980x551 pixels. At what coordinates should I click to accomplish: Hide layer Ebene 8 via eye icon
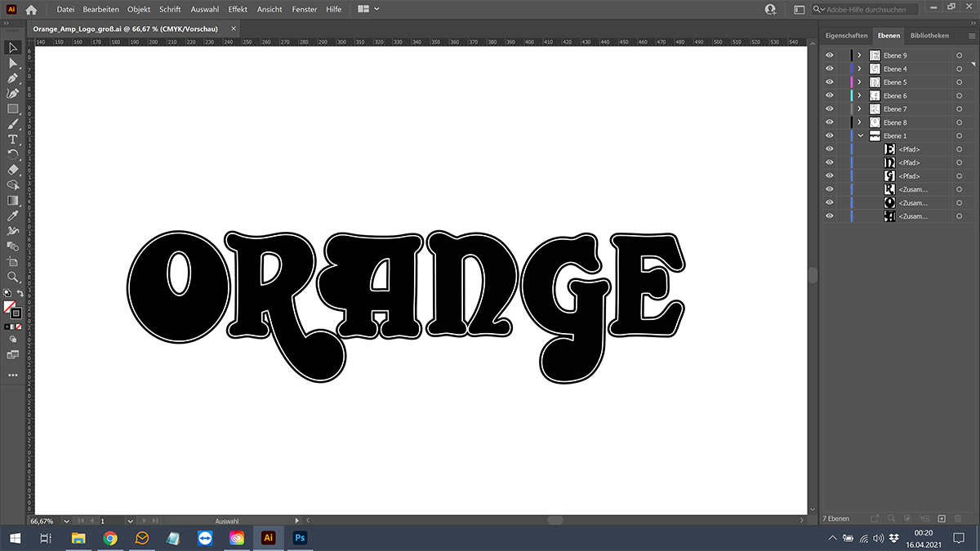tap(830, 122)
